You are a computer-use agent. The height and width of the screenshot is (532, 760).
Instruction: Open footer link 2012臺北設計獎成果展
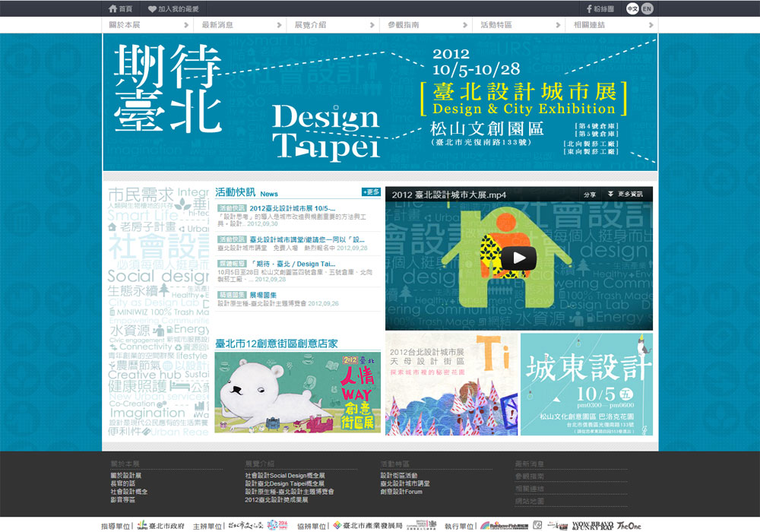(277, 499)
